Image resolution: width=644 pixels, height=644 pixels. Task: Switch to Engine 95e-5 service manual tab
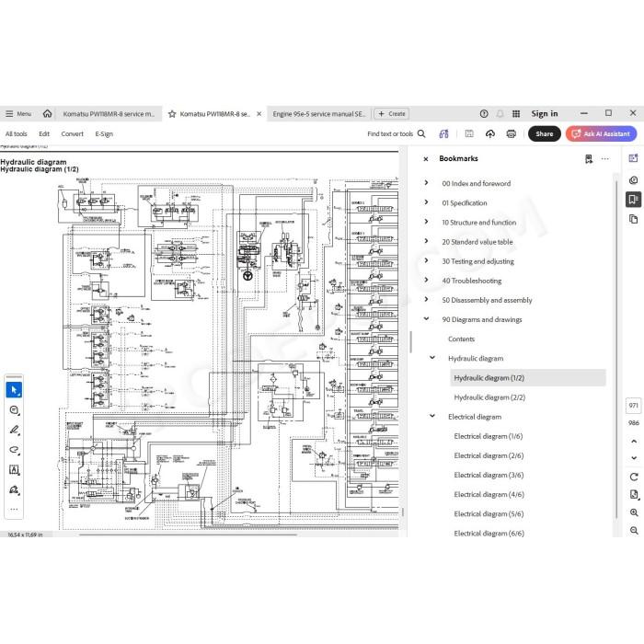[x=319, y=114]
